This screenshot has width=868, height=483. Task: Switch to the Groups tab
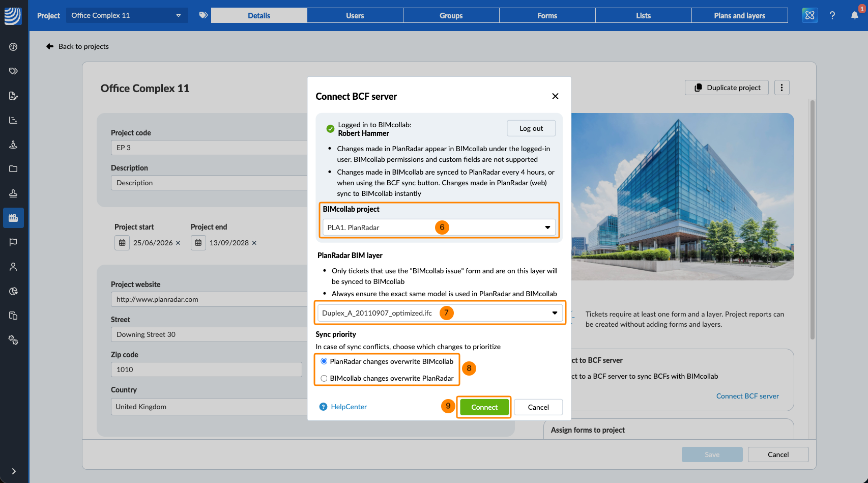pyautogui.click(x=451, y=15)
